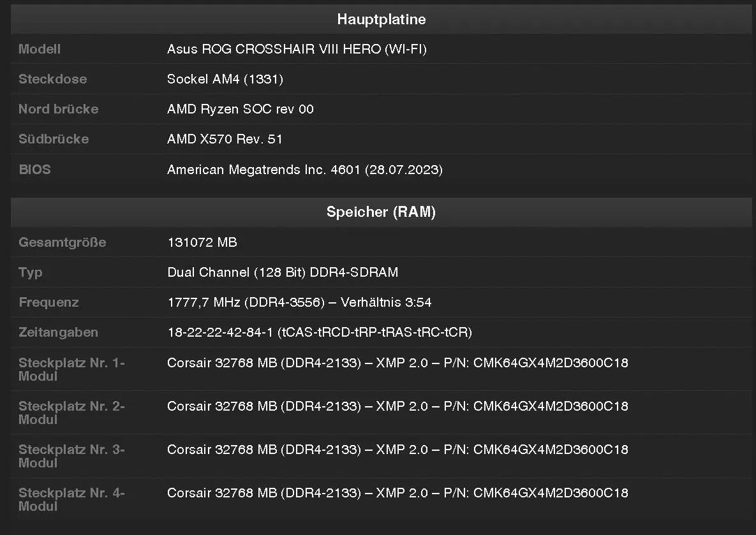756x535 pixels.
Task: Click the Nord brücke label
Action: [x=58, y=109]
